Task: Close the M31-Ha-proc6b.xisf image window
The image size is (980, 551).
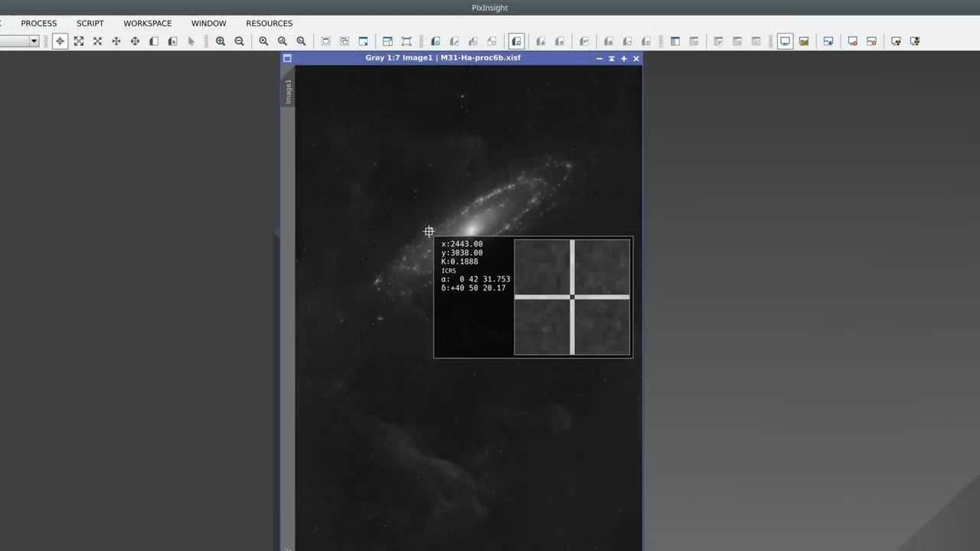Action: point(635,58)
